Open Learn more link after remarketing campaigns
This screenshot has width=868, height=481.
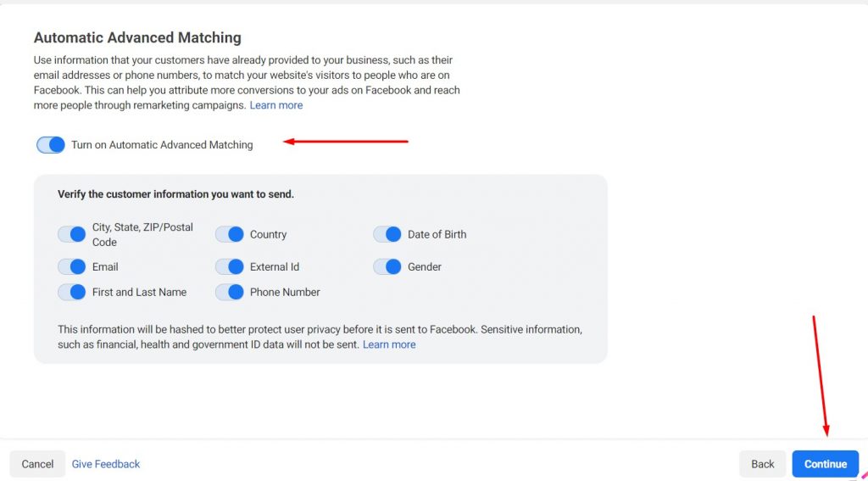click(x=276, y=105)
